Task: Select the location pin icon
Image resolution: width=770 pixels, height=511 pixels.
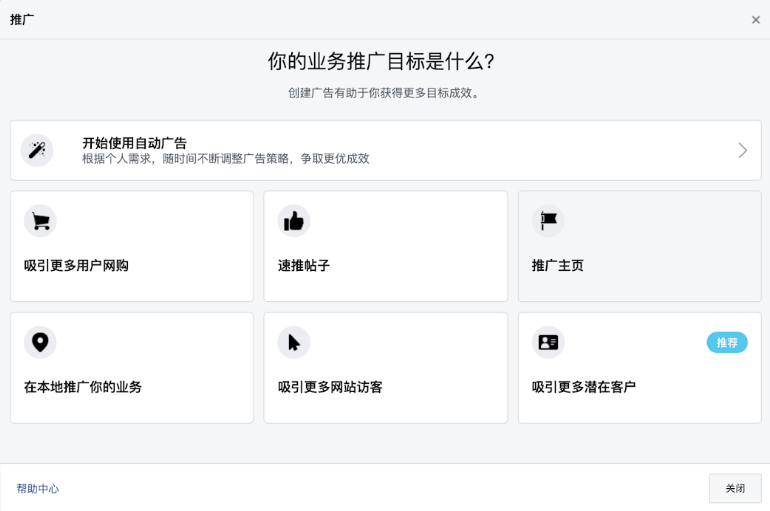Action: click(40, 342)
